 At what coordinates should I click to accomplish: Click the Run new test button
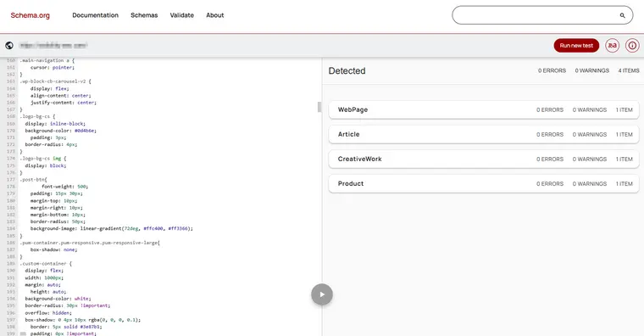[x=576, y=45]
